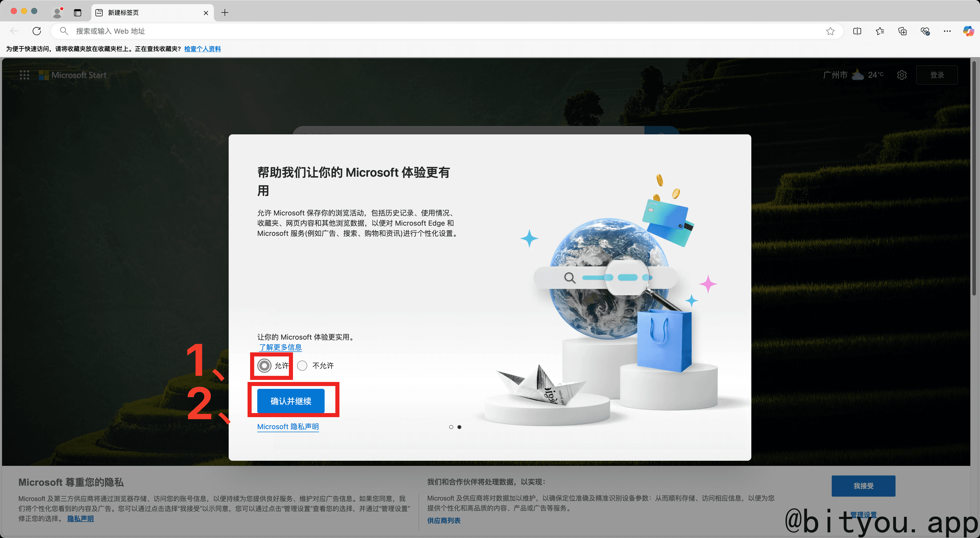980x538 pixels.
Task: Click the magnifier icon in the address bar
Action: tap(64, 31)
